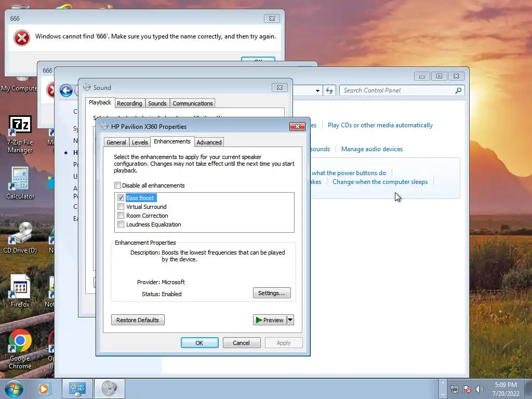The image size is (532, 399).
Task: Click the network tray icon
Action: coord(454,389)
